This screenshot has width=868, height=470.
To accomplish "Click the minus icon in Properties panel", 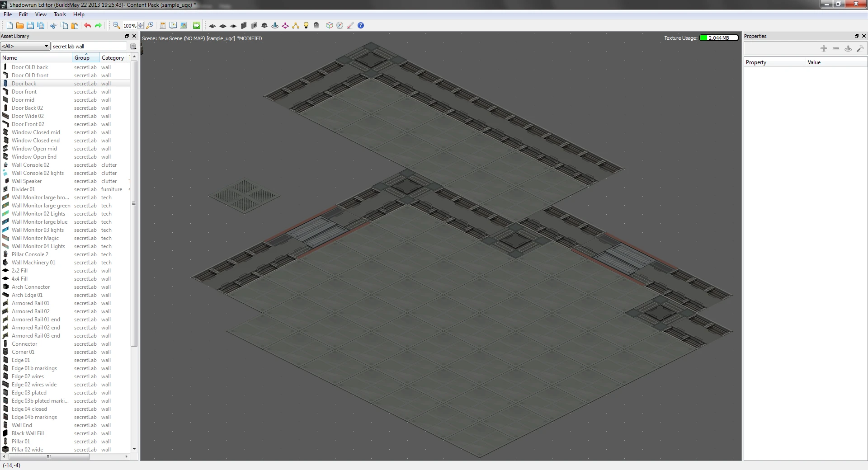I will tap(836, 48).
